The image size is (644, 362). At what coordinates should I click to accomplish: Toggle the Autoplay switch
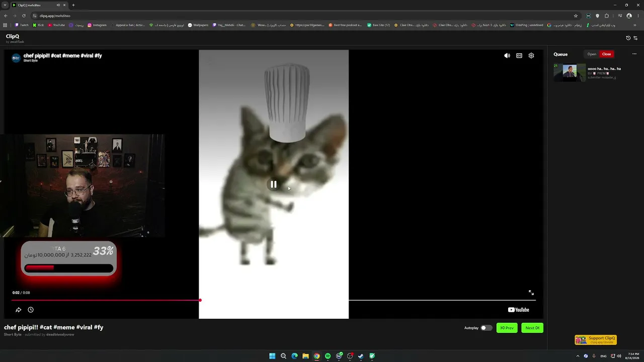486,328
